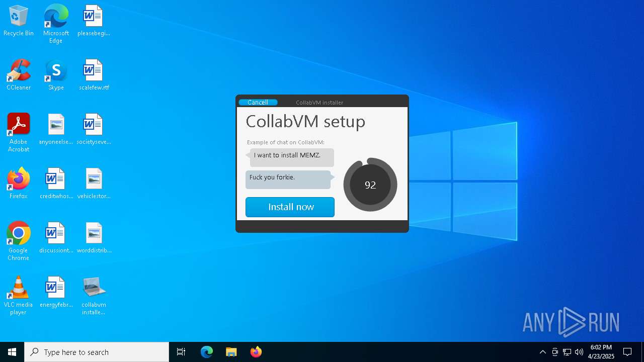Click the Cancell button in installer
The image size is (644, 362).
(x=258, y=103)
